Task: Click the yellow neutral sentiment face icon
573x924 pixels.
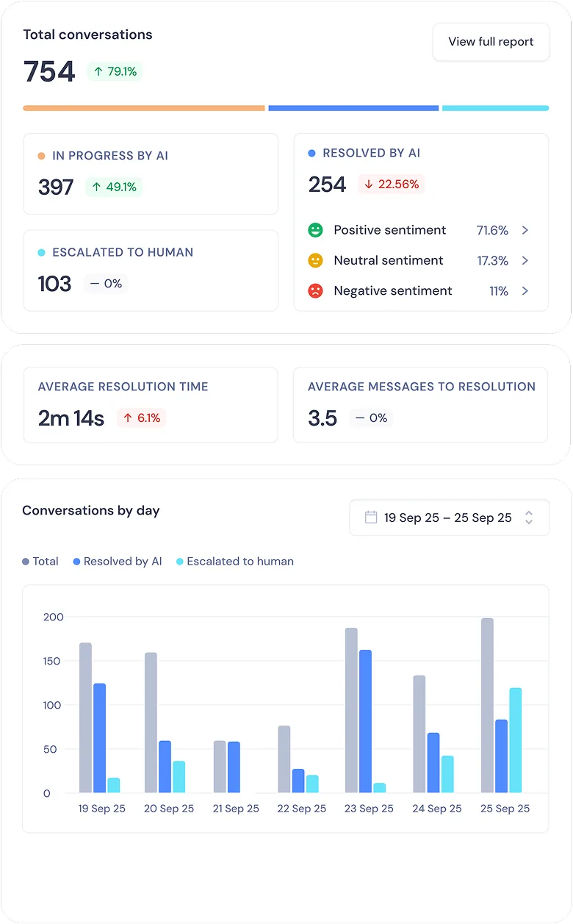Action: pyautogui.click(x=315, y=260)
